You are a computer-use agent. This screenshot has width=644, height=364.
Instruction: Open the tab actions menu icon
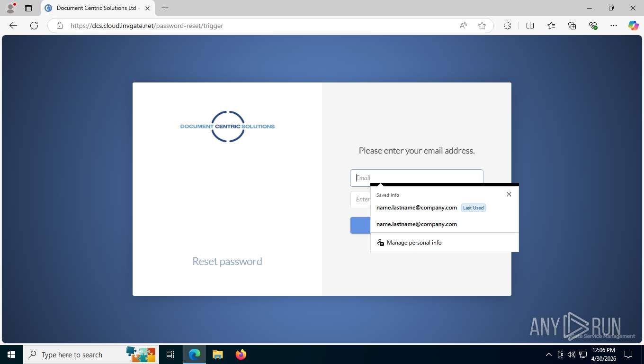click(28, 8)
